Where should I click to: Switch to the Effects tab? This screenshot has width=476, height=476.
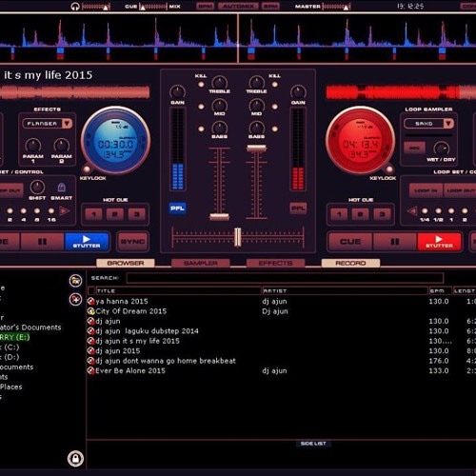(275, 263)
